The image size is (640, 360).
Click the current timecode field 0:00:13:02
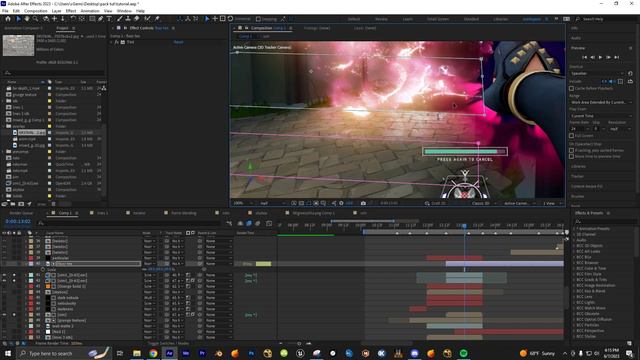pos(18,221)
